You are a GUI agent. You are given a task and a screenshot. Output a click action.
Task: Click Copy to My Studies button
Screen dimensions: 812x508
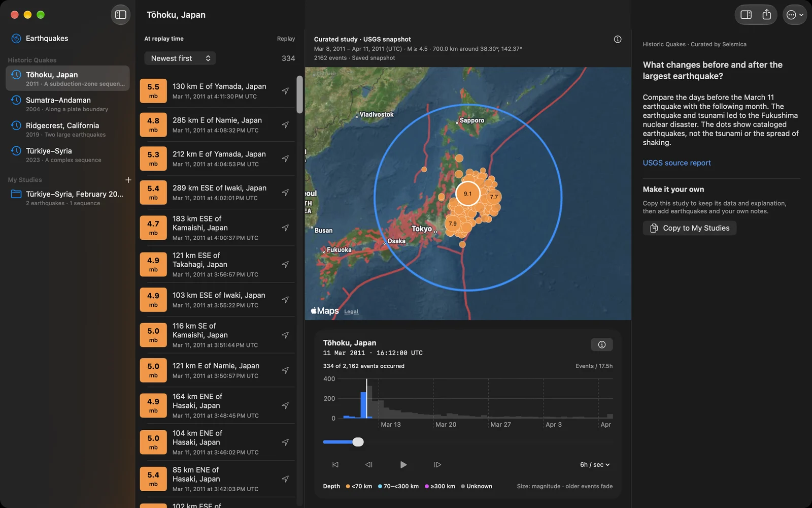690,228
